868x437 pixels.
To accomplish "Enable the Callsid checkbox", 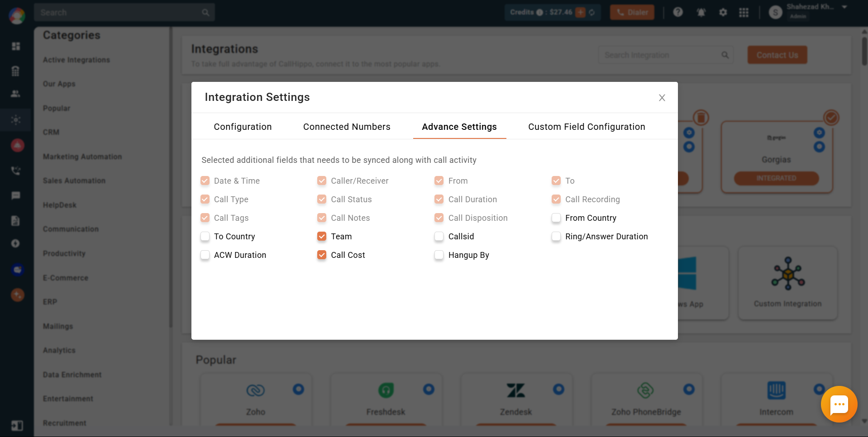I will (439, 237).
